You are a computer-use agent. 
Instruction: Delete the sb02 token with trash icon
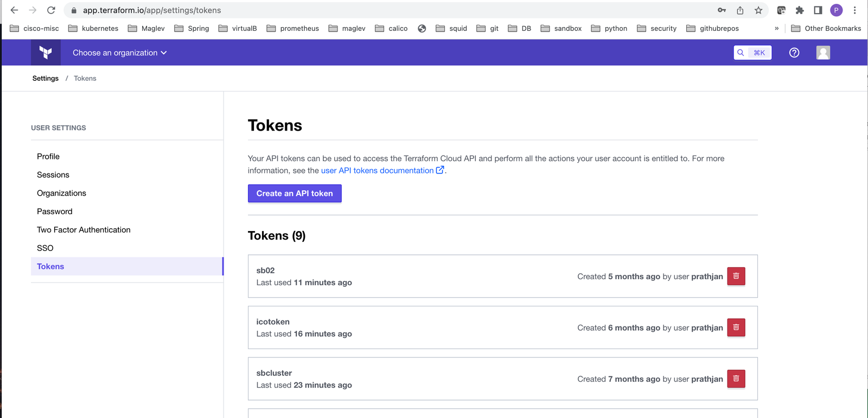point(736,276)
